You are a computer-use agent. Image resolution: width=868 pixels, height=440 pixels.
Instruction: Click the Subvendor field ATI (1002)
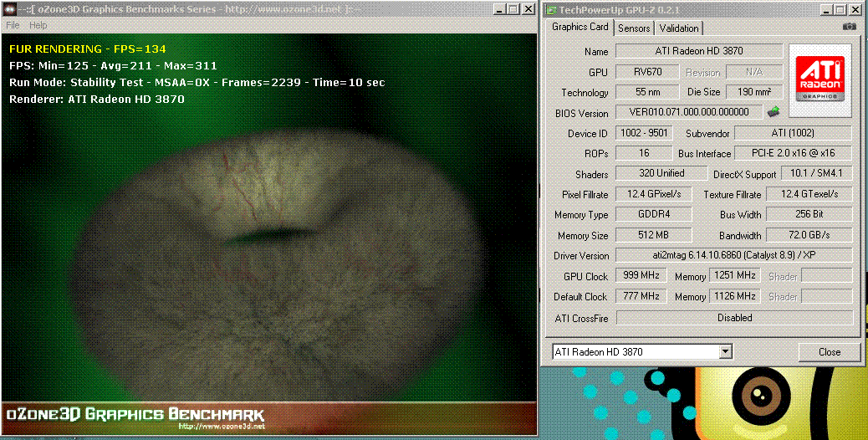pyautogui.click(x=793, y=133)
